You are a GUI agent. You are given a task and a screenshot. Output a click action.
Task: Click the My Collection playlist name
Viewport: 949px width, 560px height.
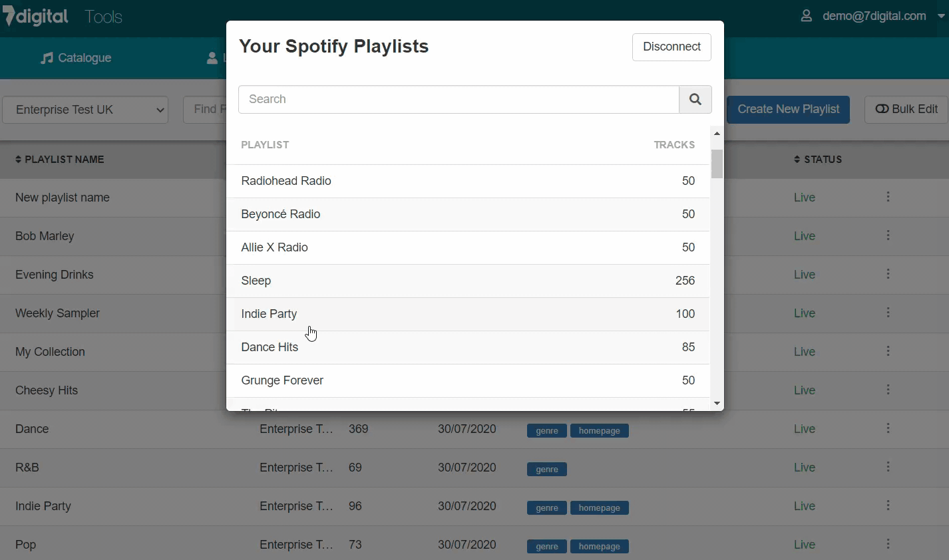pos(50,352)
